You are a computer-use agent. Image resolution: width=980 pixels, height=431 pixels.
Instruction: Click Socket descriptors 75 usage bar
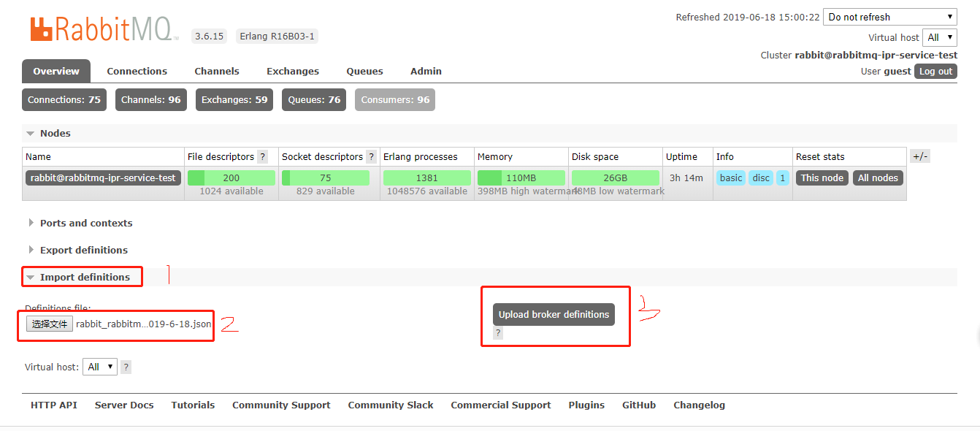click(326, 178)
